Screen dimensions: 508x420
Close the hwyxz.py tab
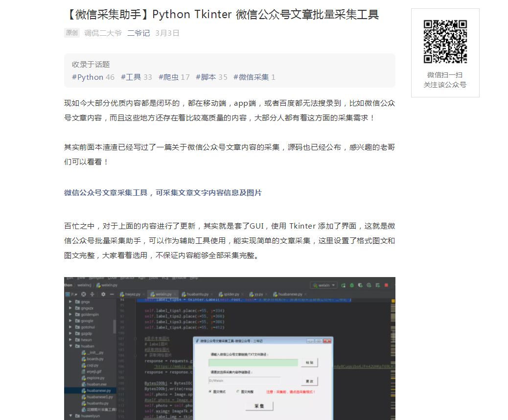tap(143, 295)
